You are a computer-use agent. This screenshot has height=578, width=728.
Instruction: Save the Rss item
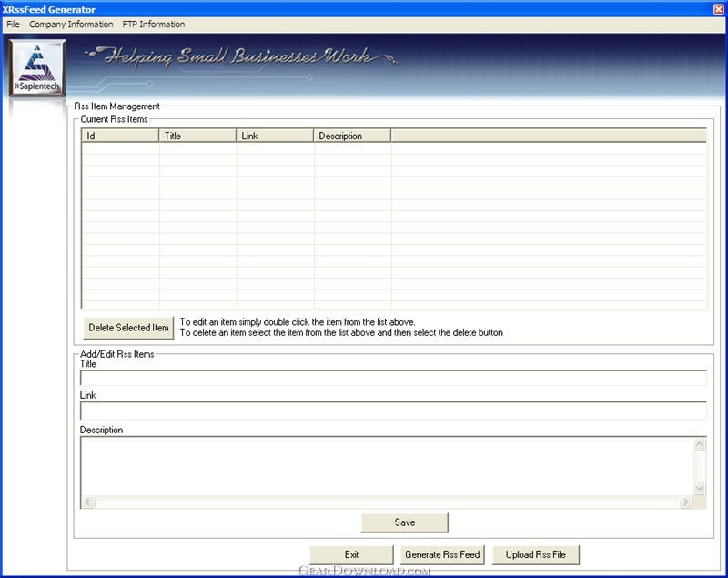404,522
